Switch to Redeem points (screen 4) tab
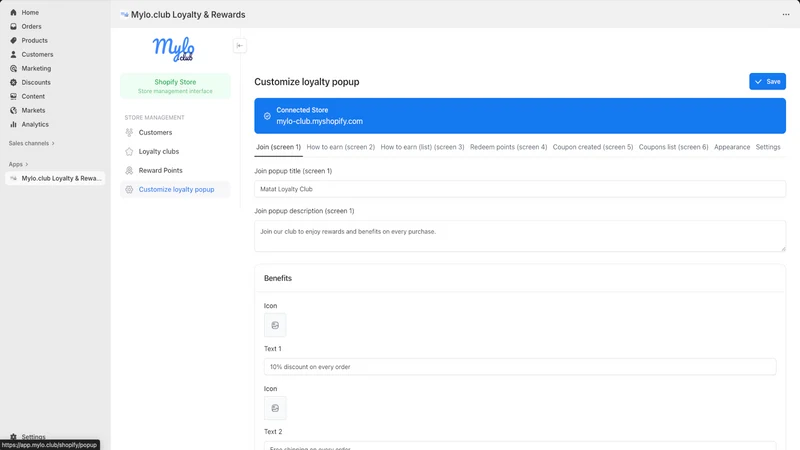This screenshot has width=800, height=450. point(509,147)
